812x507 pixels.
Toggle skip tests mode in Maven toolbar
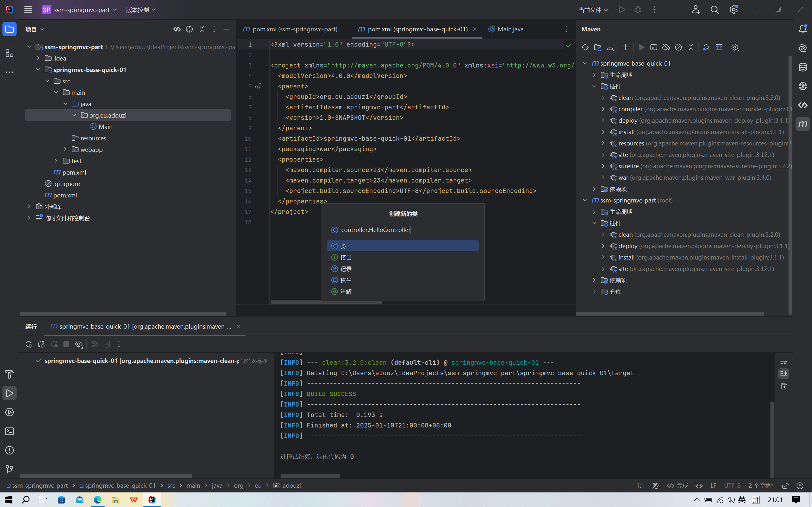coord(678,47)
